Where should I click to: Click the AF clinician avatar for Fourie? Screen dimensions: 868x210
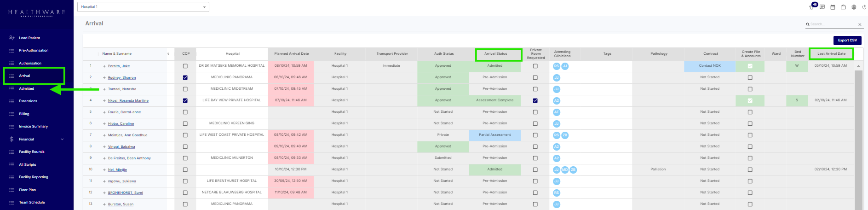pos(557,112)
